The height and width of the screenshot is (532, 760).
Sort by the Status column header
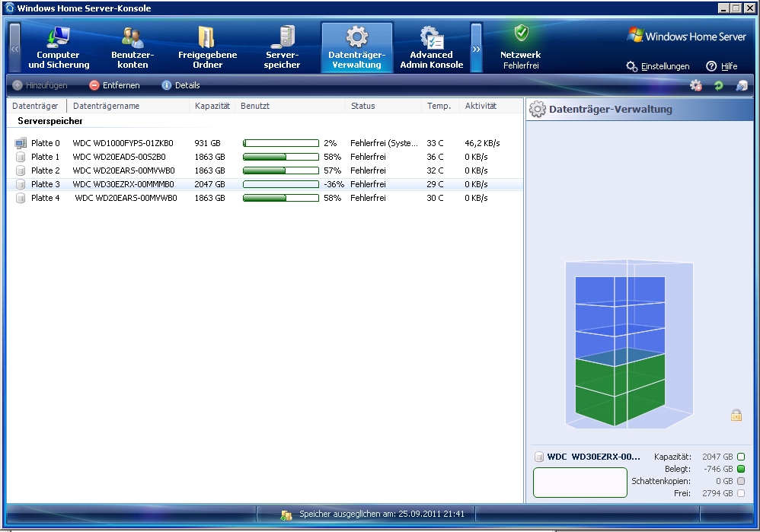click(x=383, y=106)
